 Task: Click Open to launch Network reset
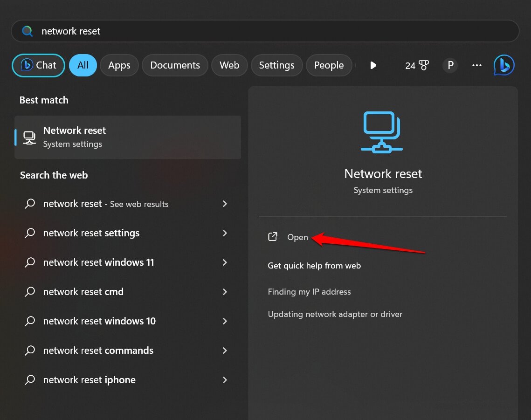[298, 237]
